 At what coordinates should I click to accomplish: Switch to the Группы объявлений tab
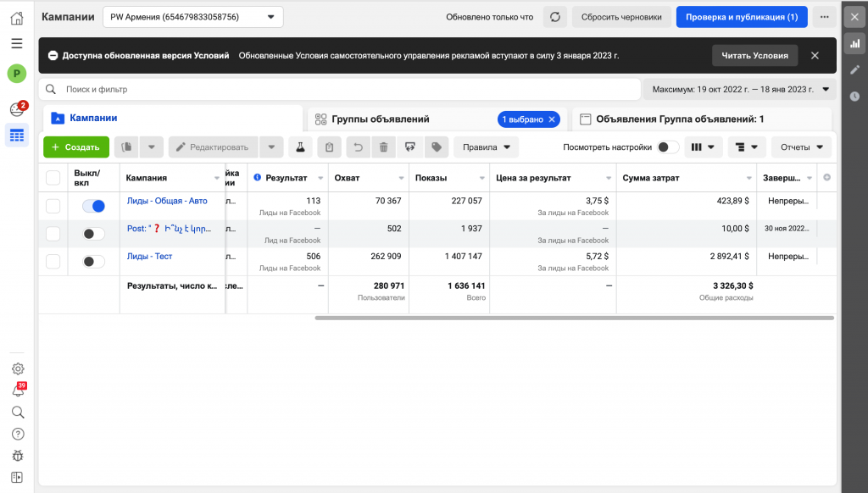(x=380, y=119)
